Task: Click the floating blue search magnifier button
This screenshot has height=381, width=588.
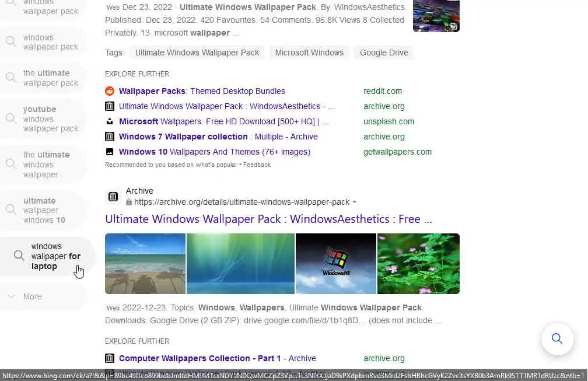Action: [557, 338]
